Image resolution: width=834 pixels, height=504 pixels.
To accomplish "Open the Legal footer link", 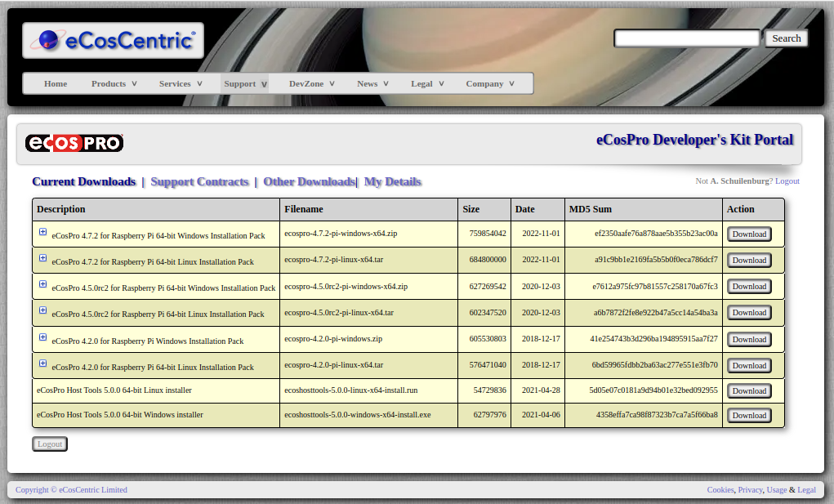I will 806,489.
